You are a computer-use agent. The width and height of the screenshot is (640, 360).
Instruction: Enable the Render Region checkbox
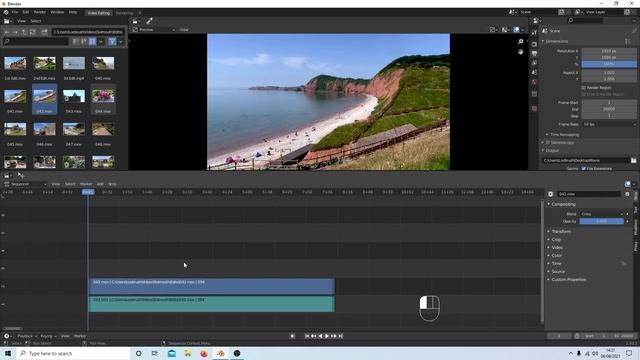coord(584,88)
